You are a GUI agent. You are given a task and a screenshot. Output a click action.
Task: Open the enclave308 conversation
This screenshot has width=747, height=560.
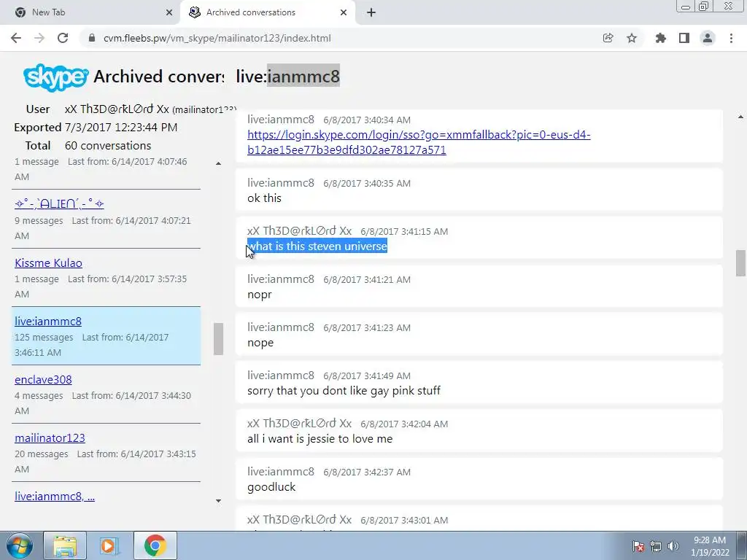coord(43,379)
